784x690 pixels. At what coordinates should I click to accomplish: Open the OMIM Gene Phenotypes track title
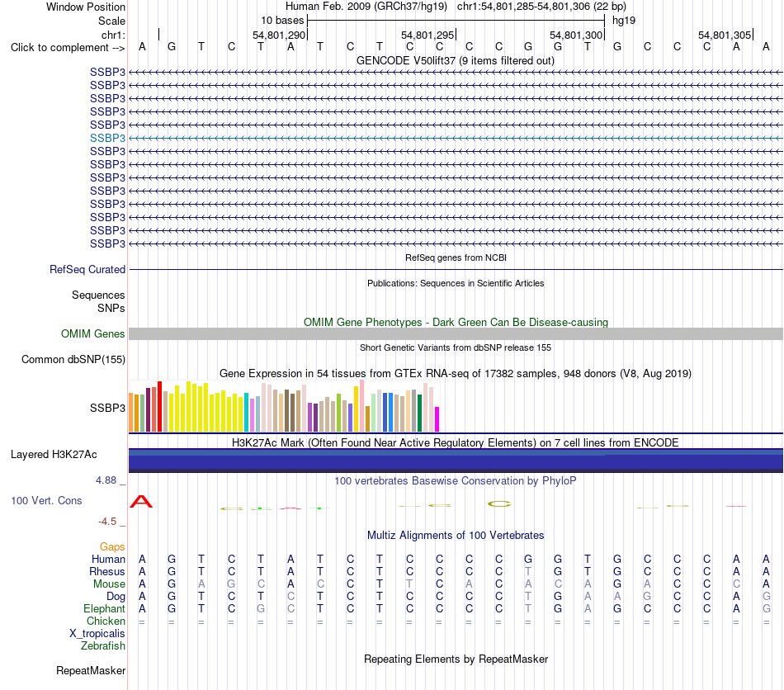(456, 323)
